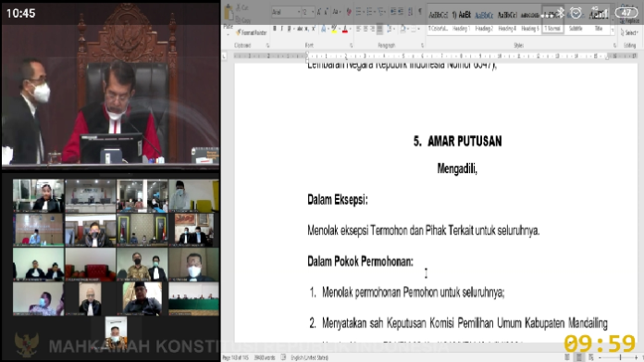Click the top-left participant video thumbnail

point(38,195)
